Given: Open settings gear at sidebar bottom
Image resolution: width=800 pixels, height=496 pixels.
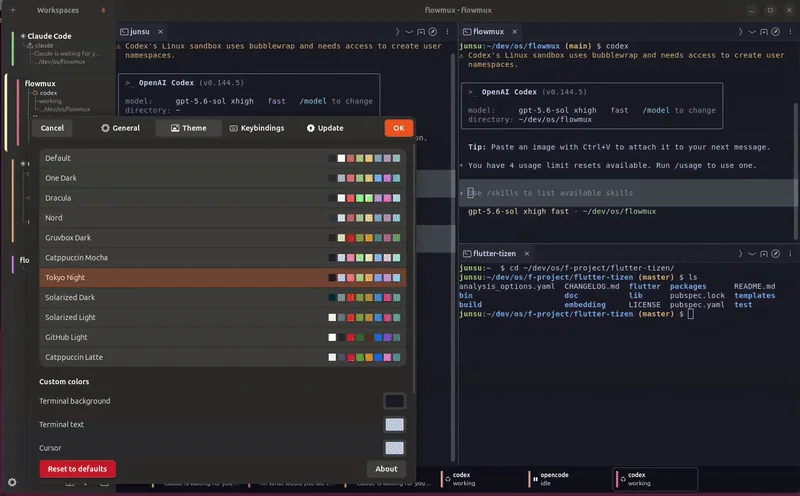Looking at the screenshot, I should tap(12, 482).
